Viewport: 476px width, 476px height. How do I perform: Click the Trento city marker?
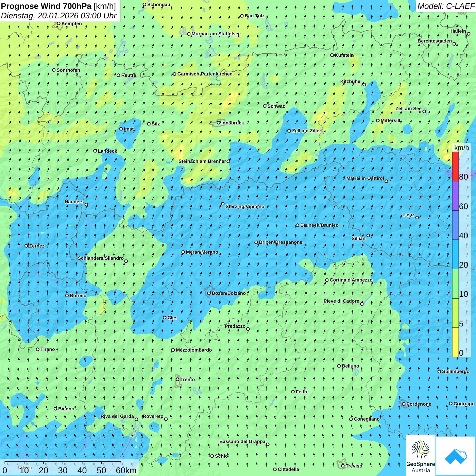(177, 379)
